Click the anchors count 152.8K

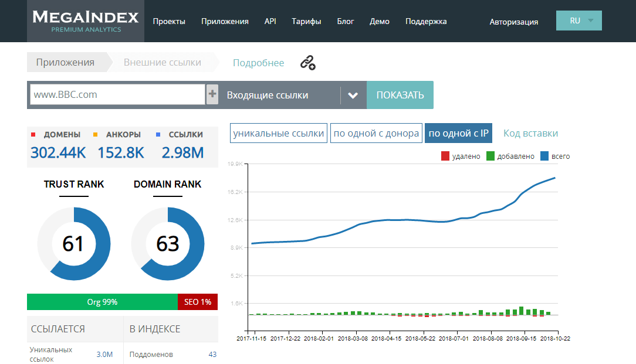(121, 153)
